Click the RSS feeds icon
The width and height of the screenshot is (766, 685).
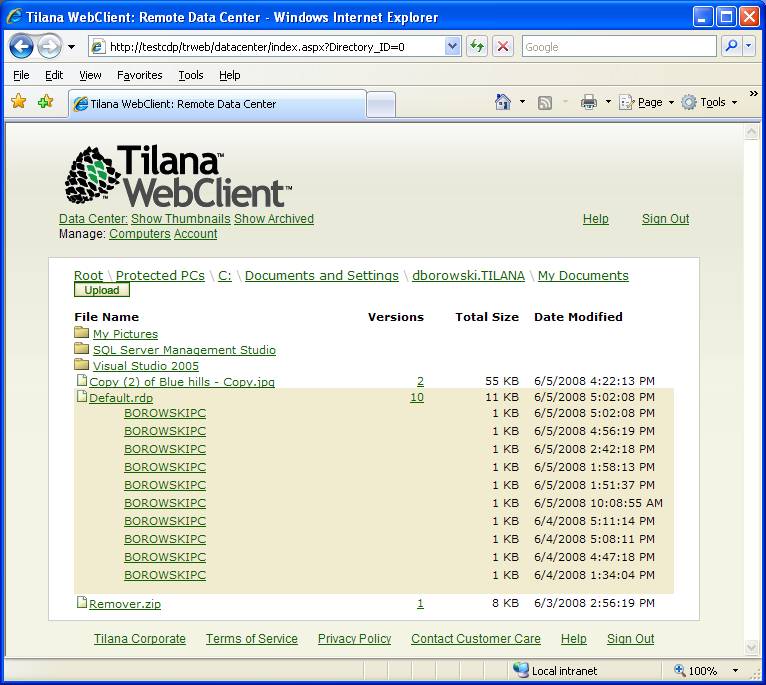tap(545, 103)
